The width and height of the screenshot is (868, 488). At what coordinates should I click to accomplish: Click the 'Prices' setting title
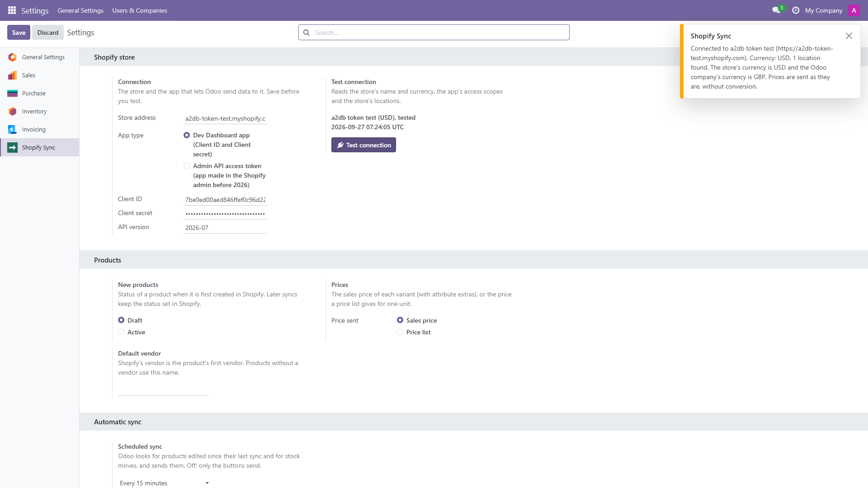[x=340, y=285]
